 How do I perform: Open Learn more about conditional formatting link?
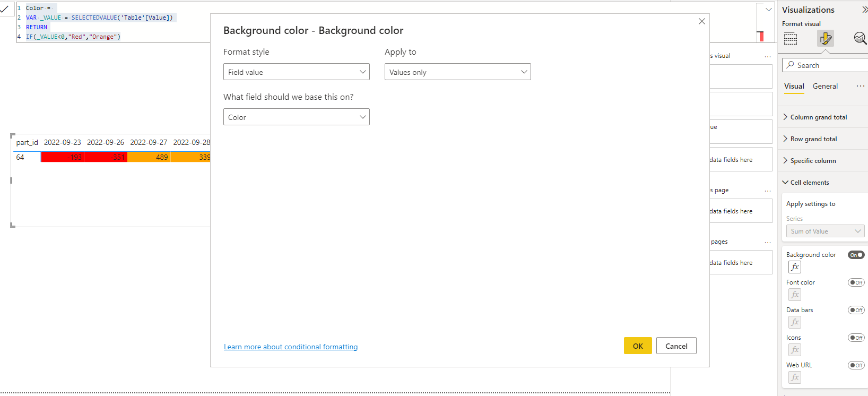point(291,347)
